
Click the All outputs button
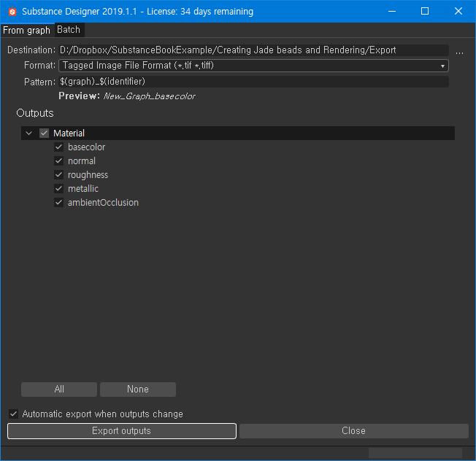[x=59, y=390]
